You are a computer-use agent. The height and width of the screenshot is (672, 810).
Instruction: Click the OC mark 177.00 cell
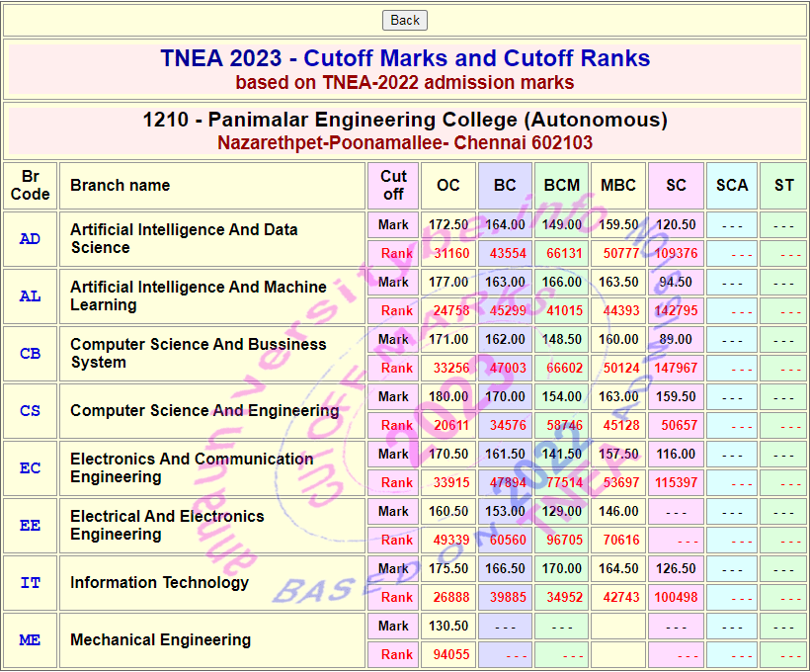click(x=448, y=283)
